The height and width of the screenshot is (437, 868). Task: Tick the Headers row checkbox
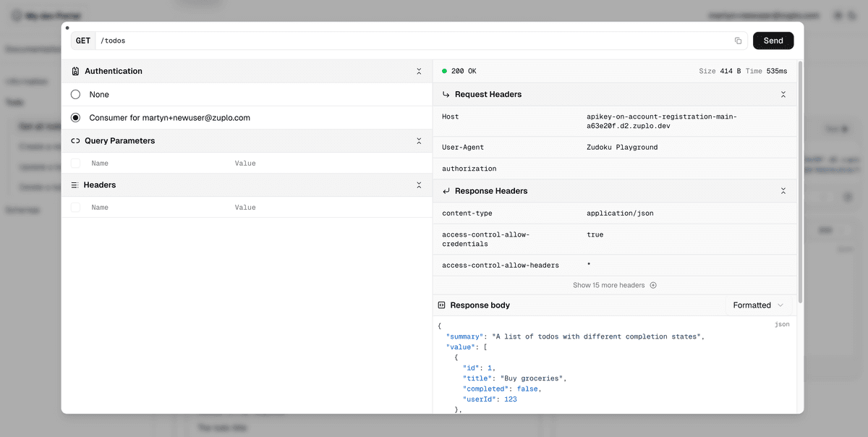coord(76,208)
